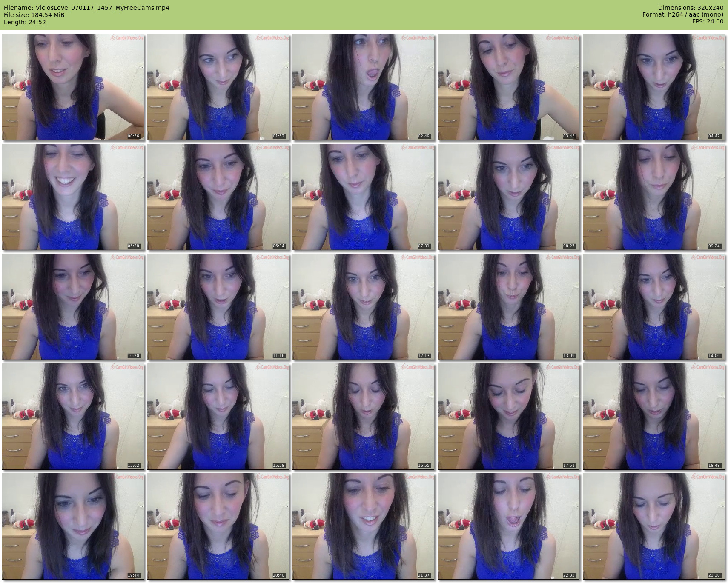Open the thumbnail marked 11:16
The width and height of the screenshot is (728, 583).
click(x=218, y=306)
